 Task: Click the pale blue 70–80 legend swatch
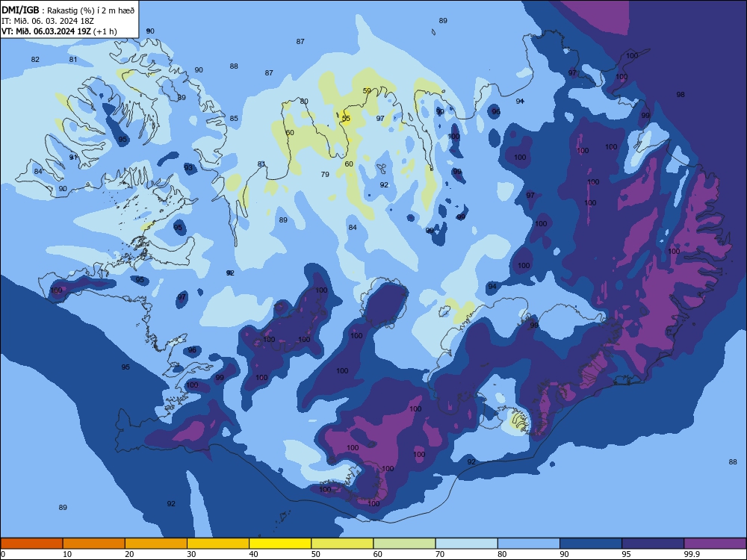point(466,544)
